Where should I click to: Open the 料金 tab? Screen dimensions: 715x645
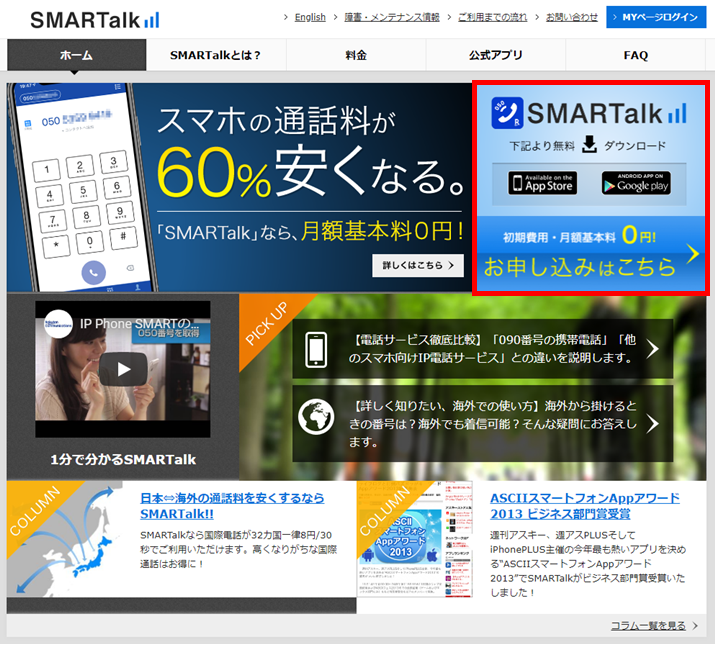point(356,55)
